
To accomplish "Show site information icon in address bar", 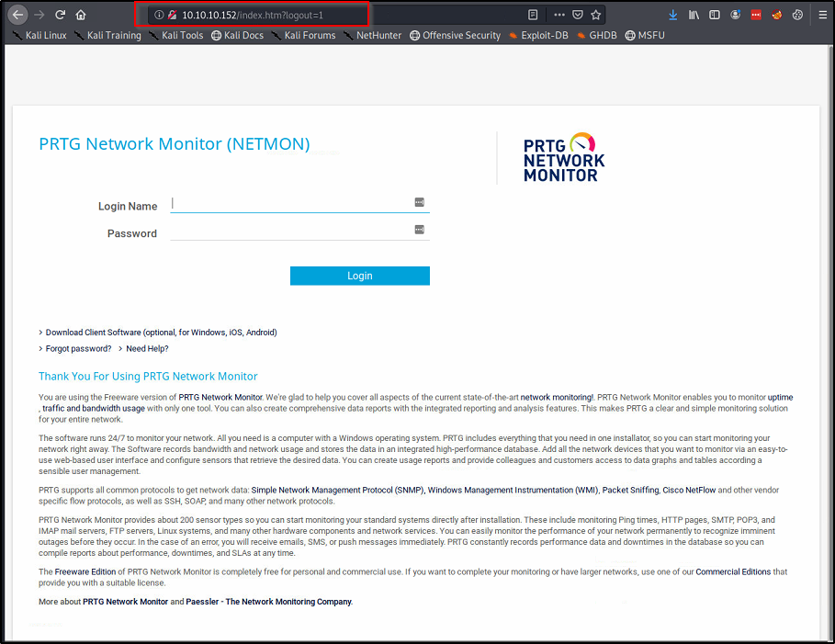I will 159,15.
